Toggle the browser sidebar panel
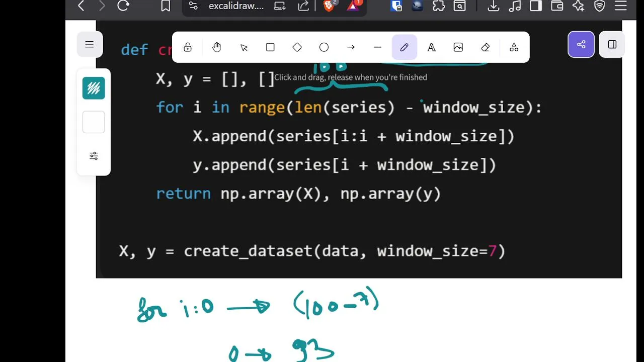Screen dimensions: 644x362 tap(536, 6)
